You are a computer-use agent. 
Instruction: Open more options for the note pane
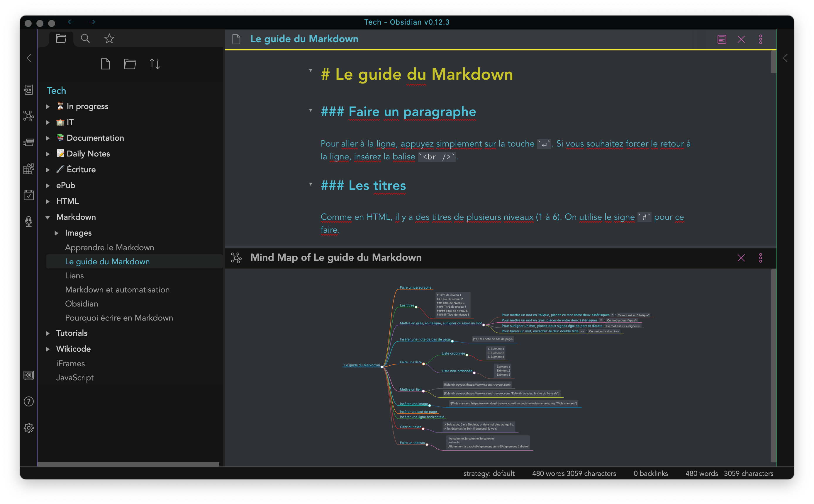761,39
